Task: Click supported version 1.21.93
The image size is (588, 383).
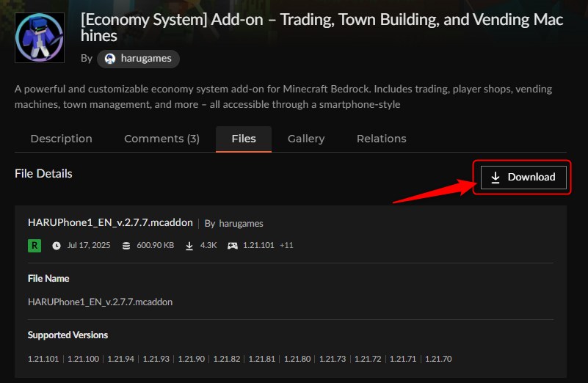Action: pyautogui.click(x=156, y=359)
